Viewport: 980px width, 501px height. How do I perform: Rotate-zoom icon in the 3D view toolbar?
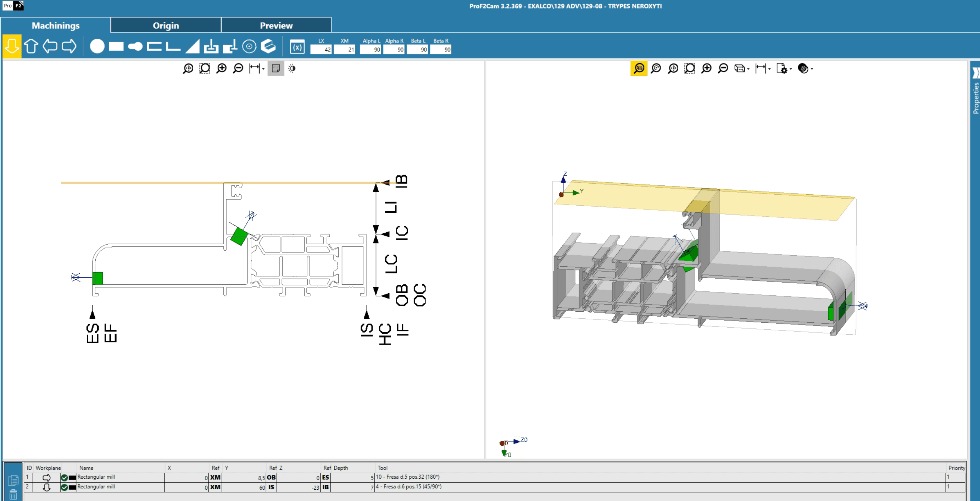click(656, 68)
